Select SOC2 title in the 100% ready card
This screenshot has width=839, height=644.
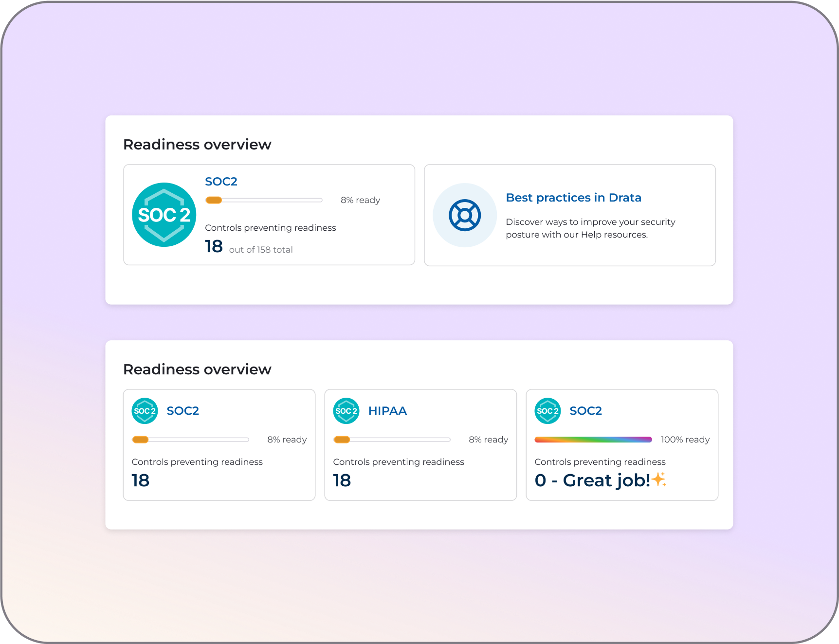pyautogui.click(x=585, y=411)
